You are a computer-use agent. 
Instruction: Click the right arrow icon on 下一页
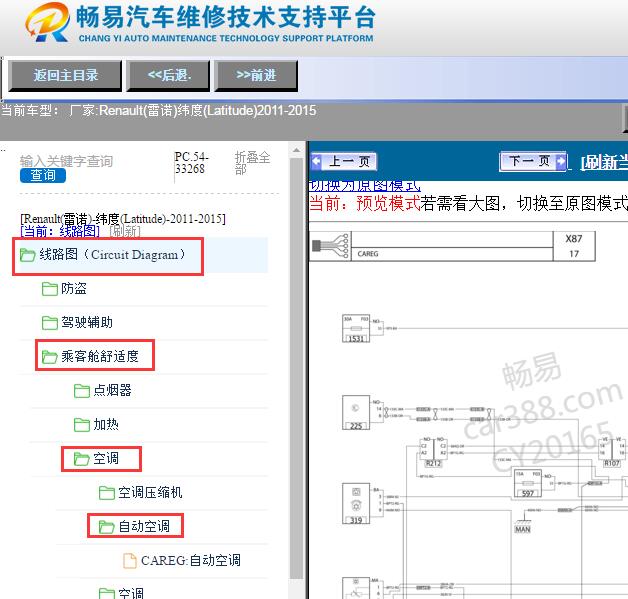[561, 162]
